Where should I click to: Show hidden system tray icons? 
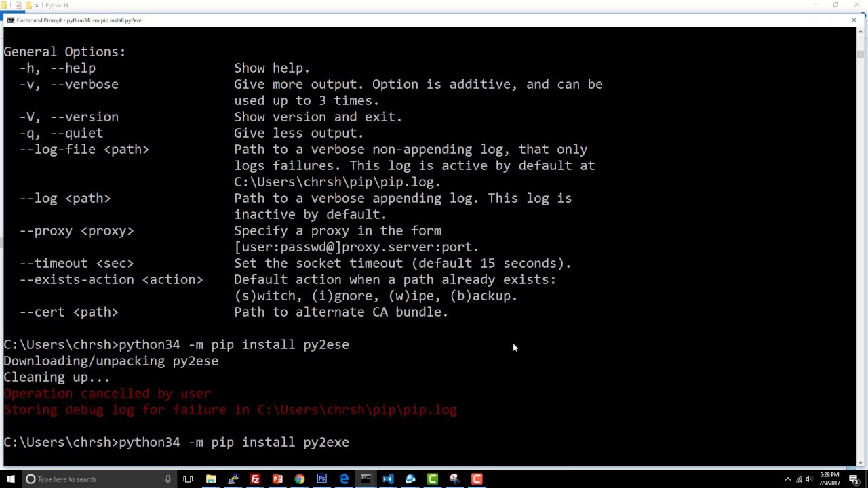(787, 479)
